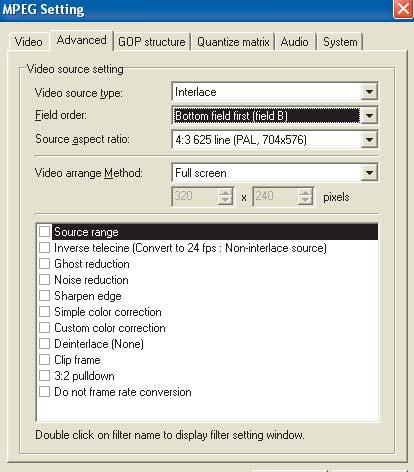Select the Clip frame filter name
414x472 pixels.
coord(77,360)
